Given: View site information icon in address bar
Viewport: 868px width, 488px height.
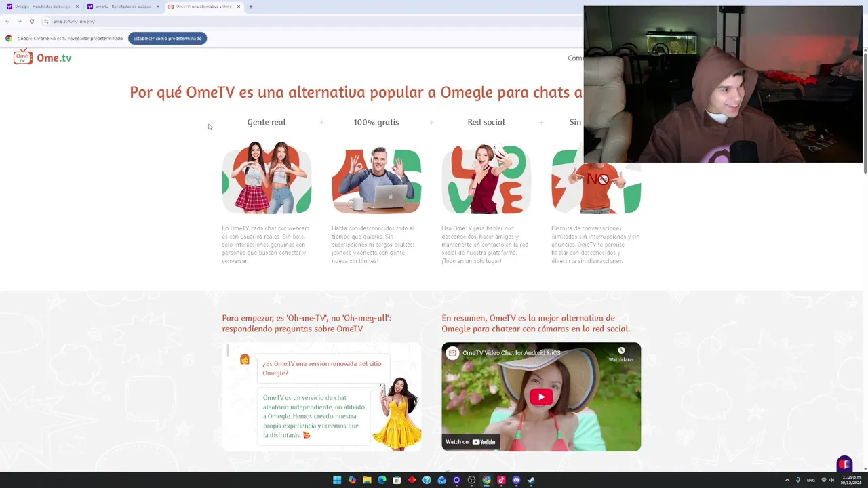Looking at the screenshot, I should (x=46, y=21).
